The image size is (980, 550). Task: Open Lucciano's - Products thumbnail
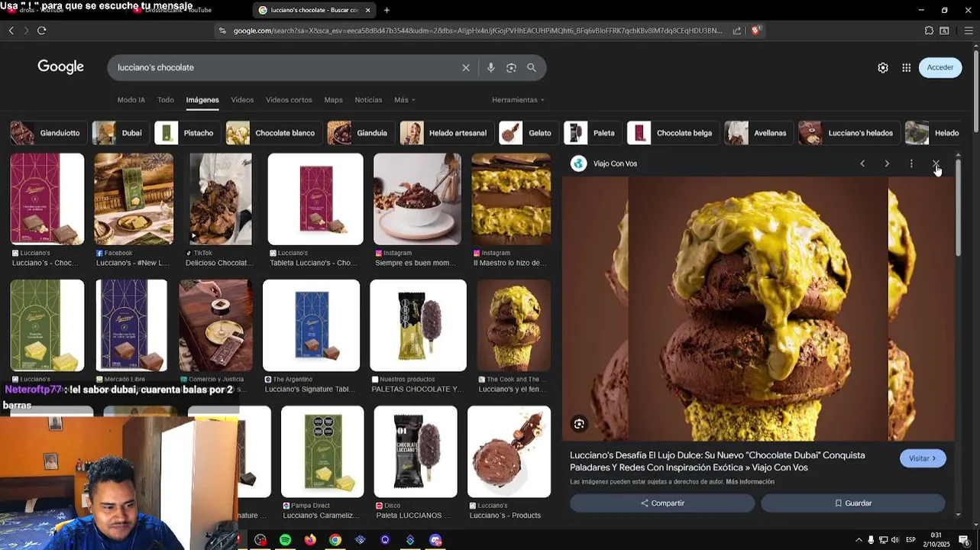(509, 451)
